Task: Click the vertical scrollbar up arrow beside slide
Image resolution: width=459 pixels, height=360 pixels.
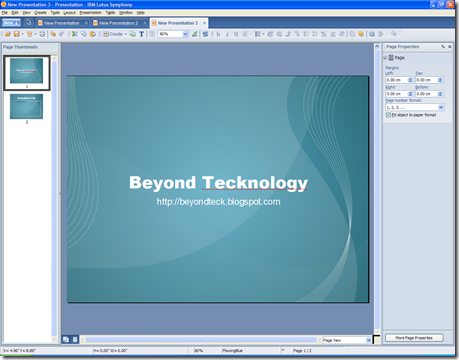Action: coord(377,46)
